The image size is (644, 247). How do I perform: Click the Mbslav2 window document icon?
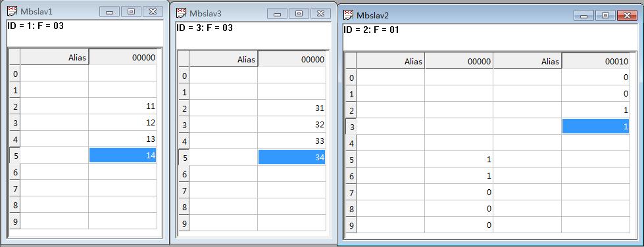pos(348,15)
